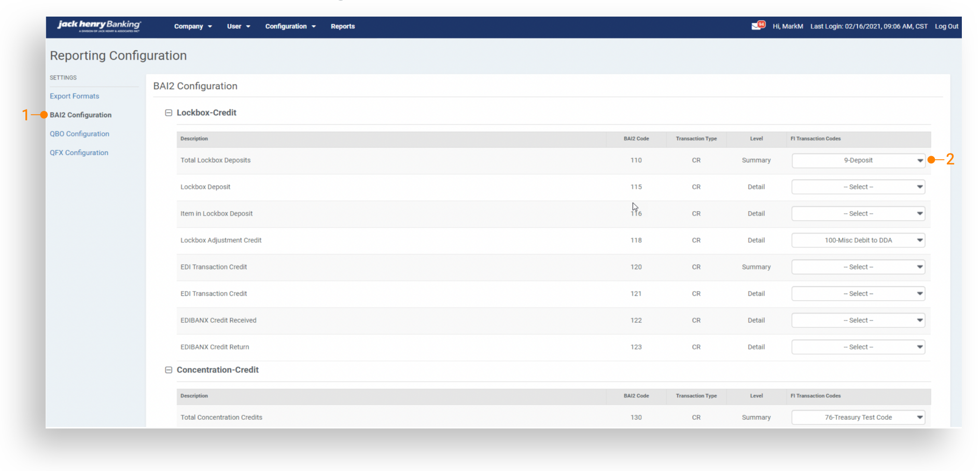The height and width of the screenshot is (471, 980).
Task: Collapse the Lockbox-Credit section
Action: point(169,113)
